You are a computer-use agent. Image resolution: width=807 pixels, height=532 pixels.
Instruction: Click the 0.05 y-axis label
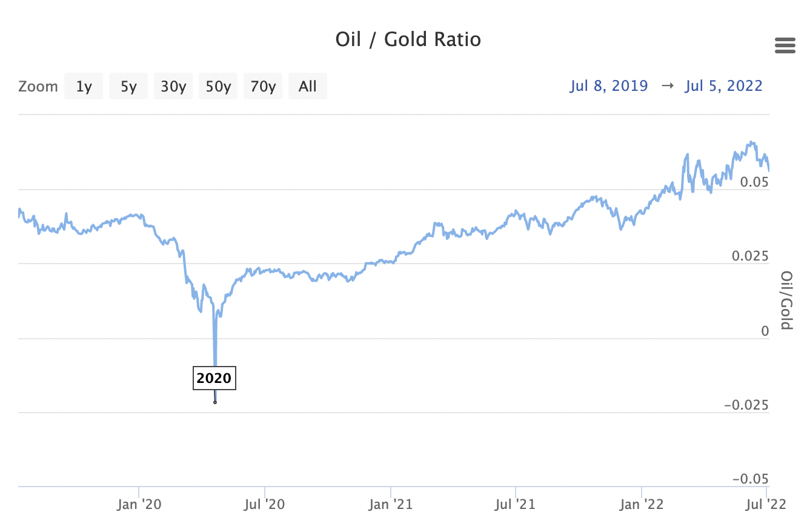pyautogui.click(x=754, y=182)
